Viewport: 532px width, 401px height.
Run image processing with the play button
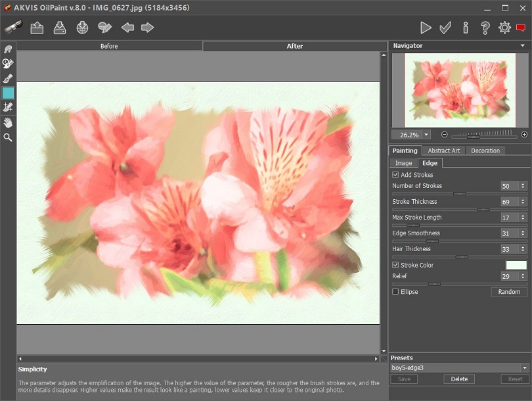coord(426,28)
